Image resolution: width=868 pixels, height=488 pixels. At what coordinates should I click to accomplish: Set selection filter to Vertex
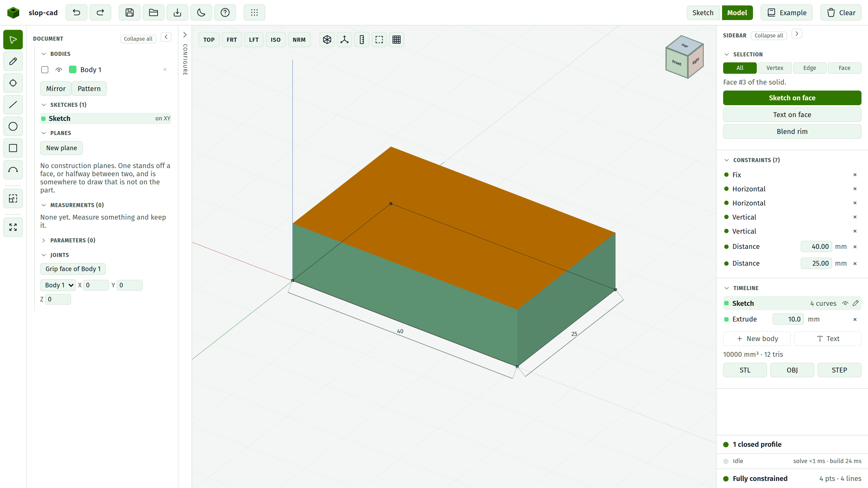pos(775,68)
